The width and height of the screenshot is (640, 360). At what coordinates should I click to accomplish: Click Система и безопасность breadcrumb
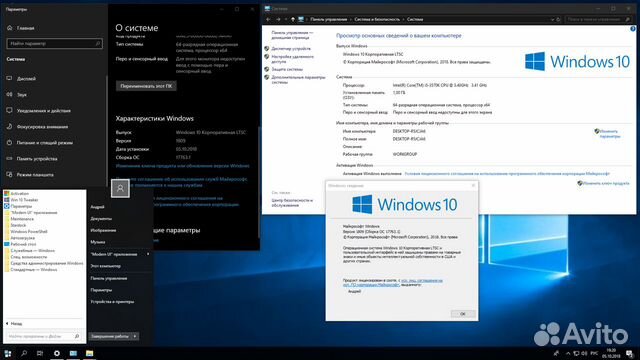point(377,19)
